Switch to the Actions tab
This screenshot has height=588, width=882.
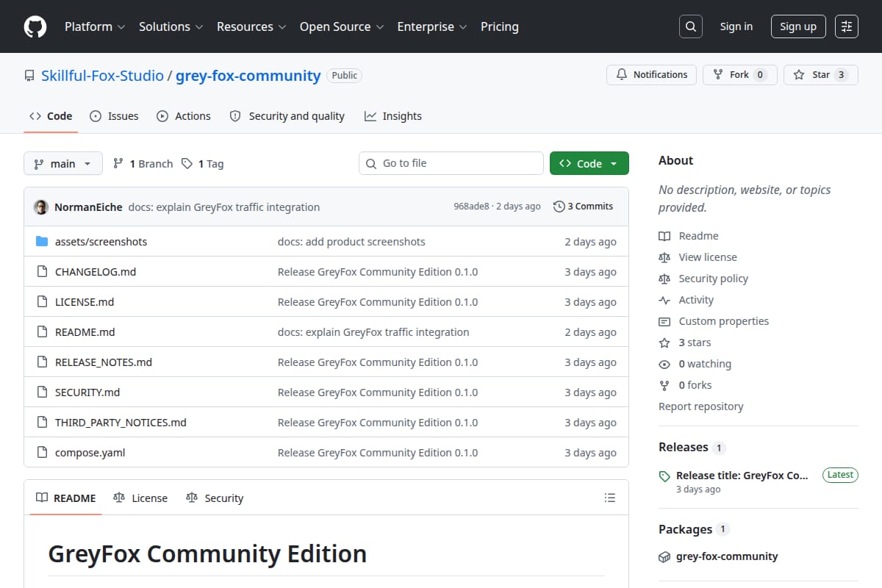[x=184, y=116]
